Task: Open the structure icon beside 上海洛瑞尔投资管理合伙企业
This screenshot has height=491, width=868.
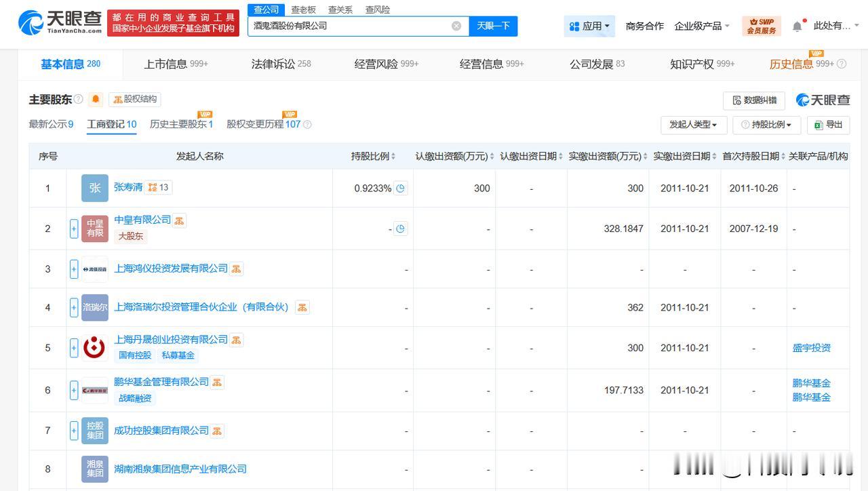Action: pyautogui.click(x=302, y=307)
